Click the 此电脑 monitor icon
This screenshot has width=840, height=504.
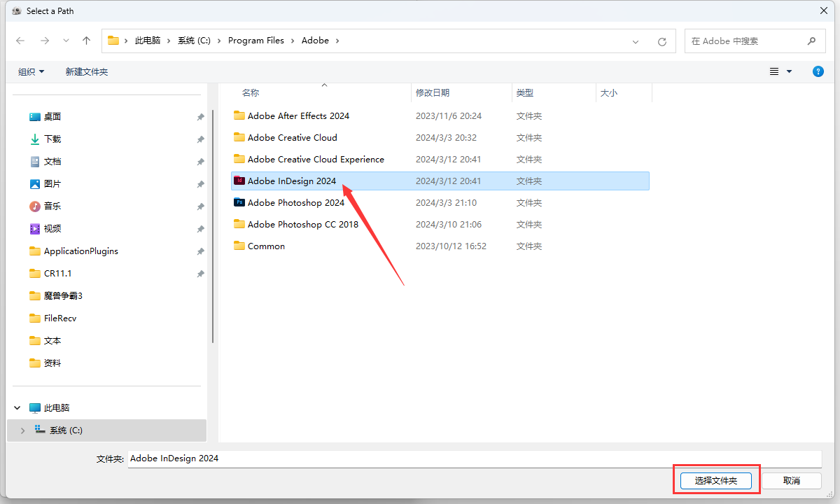(x=35, y=408)
